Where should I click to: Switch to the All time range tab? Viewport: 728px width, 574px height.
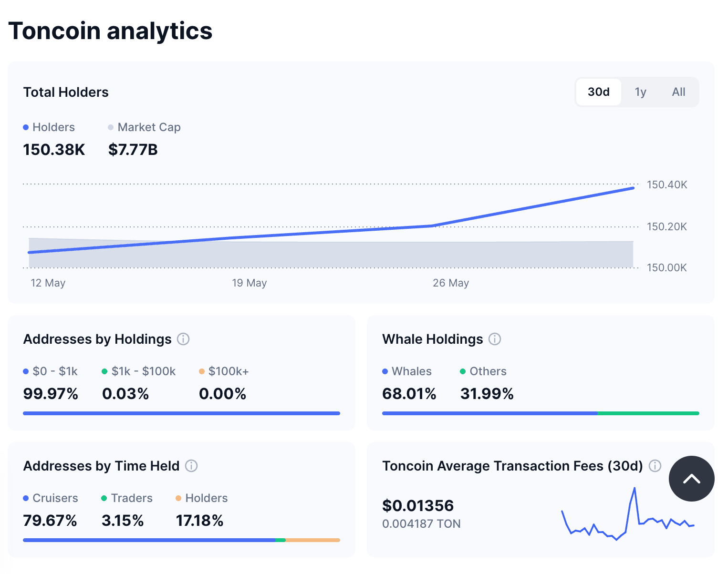(x=678, y=92)
